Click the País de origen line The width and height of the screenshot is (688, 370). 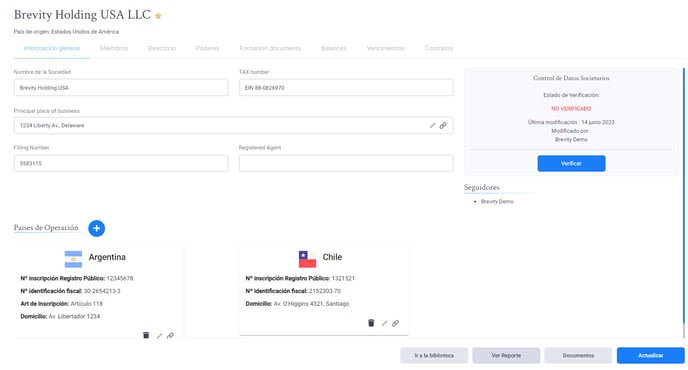click(66, 32)
